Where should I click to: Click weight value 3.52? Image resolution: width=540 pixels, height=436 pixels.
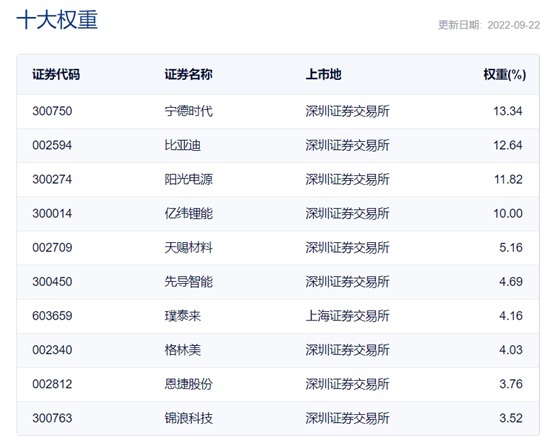click(x=511, y=418)
